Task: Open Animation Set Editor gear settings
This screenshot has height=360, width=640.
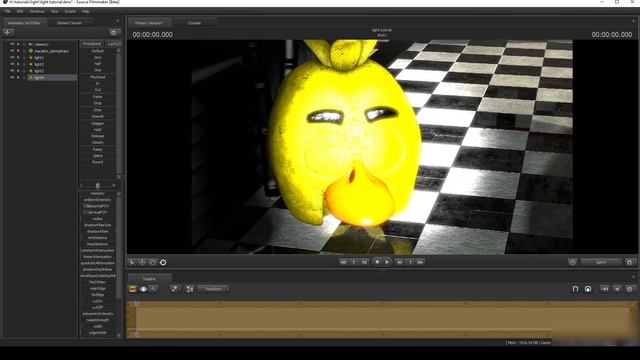Action: click(x=113, y=33)
